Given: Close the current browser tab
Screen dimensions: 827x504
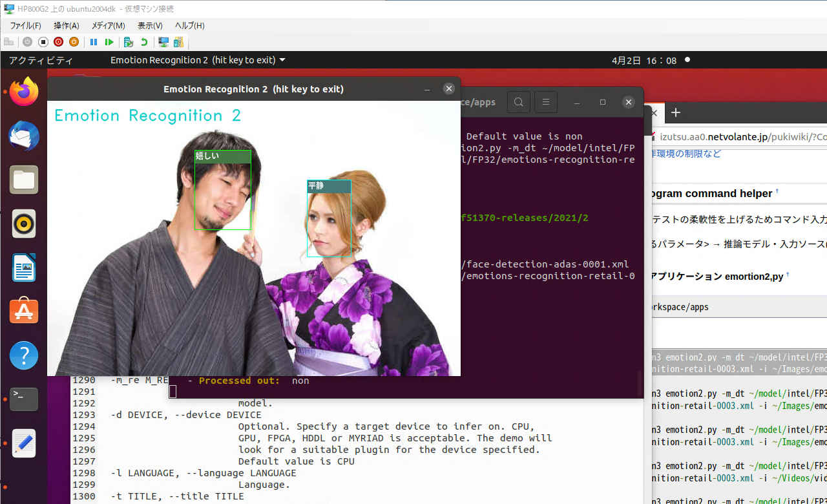Looking at the screenshot, I should pyautogui.click(x=653, y=112).
